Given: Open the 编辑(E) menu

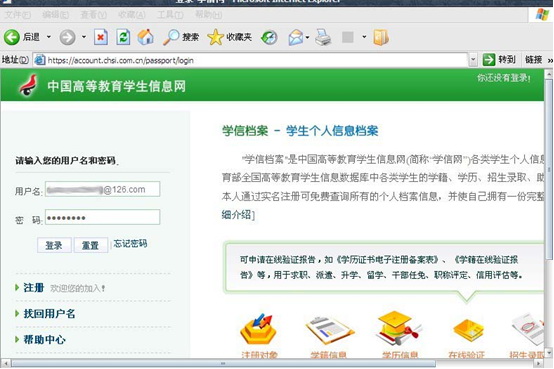Looking at the screenshot, I should [x=55, y=15].
